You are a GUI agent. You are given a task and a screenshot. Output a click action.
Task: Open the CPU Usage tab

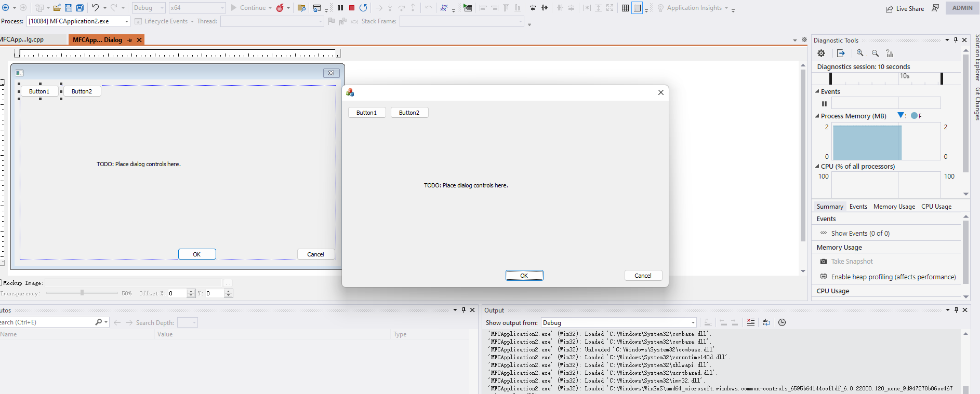pyautogui.click(x=936, y=207)
